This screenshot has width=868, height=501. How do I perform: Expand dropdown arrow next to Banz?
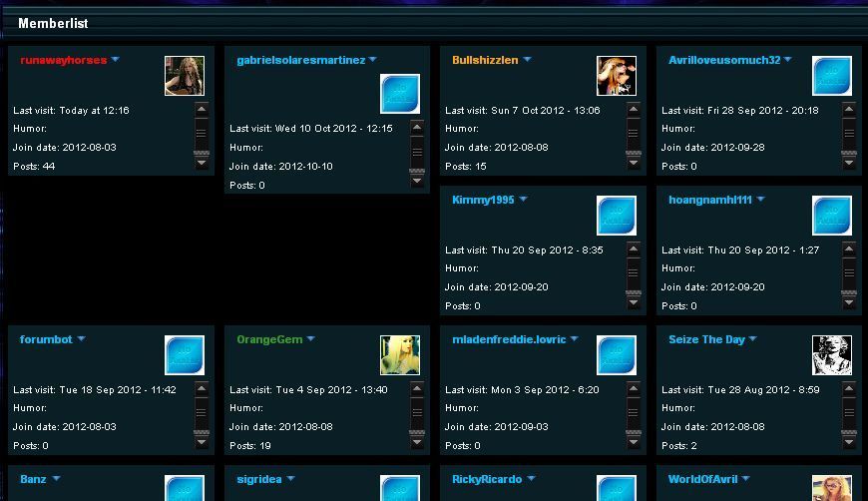pos(56,478)
